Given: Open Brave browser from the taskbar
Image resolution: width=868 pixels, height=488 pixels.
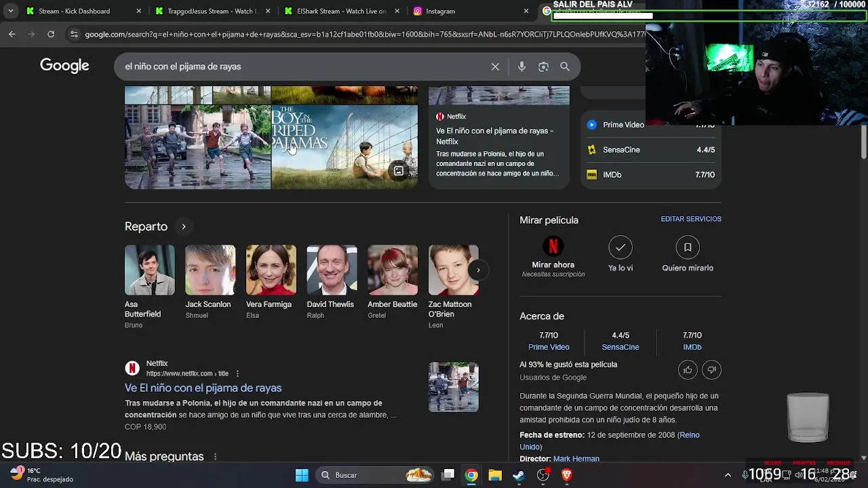Looking at the screenshot, I should 567,475.
